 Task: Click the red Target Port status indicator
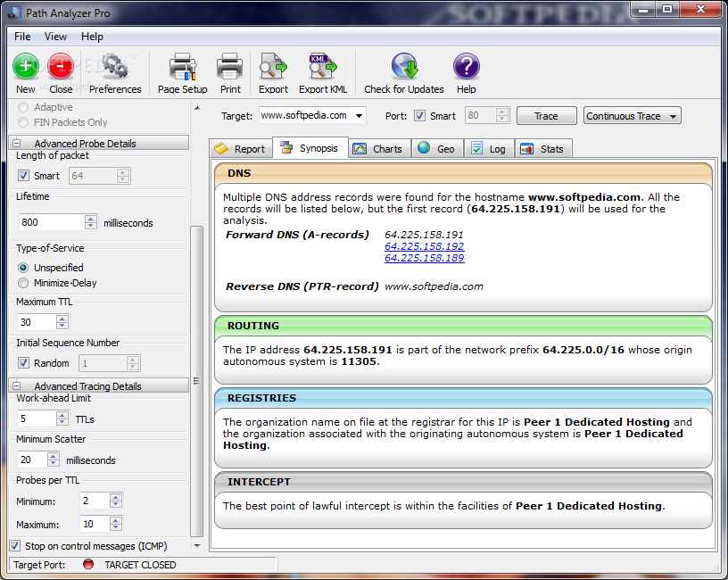(x=87, y=564)
